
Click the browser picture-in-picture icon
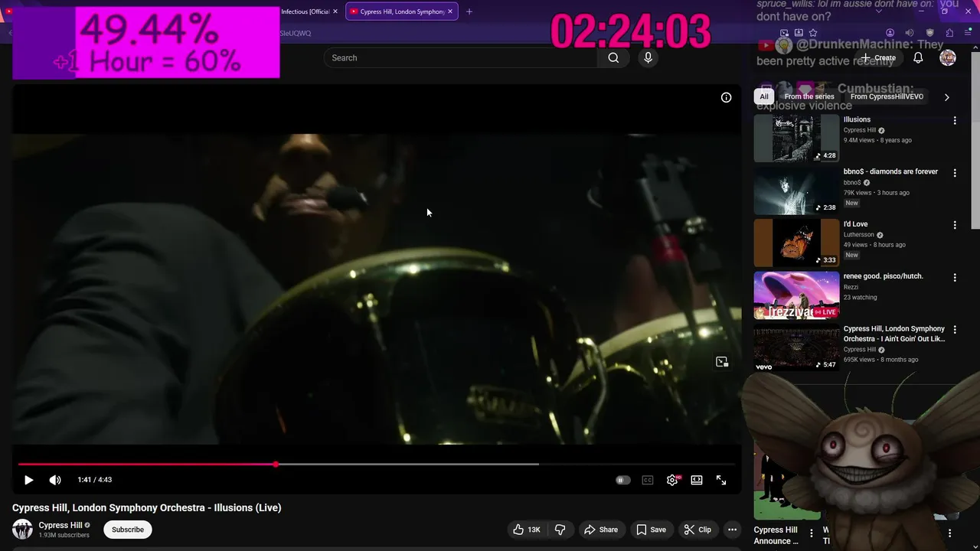(784, 33)
